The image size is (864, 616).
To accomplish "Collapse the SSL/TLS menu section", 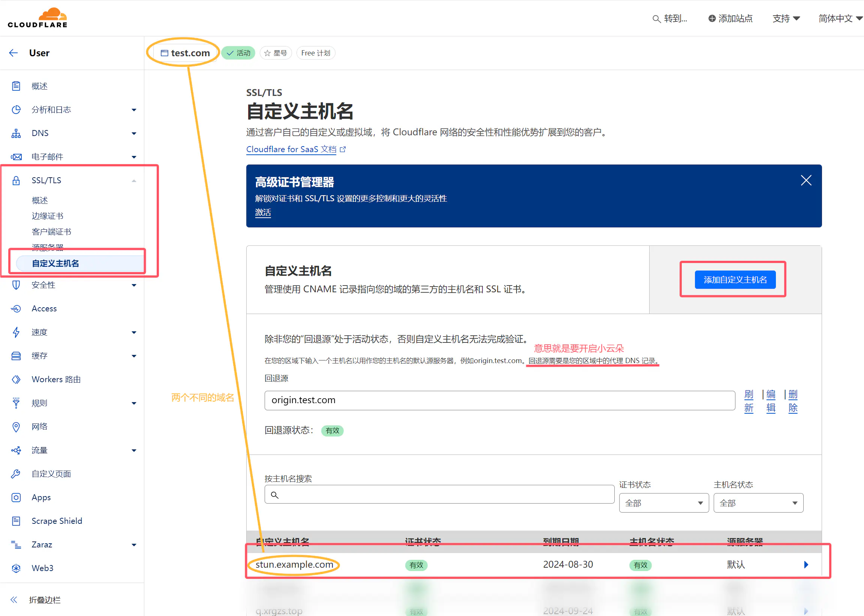I will tap(133, 181).
